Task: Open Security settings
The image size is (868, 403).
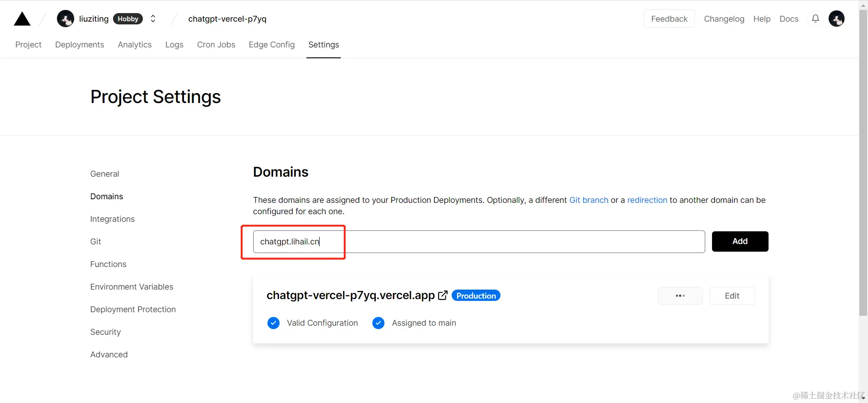Action: (x=105, y=332)
